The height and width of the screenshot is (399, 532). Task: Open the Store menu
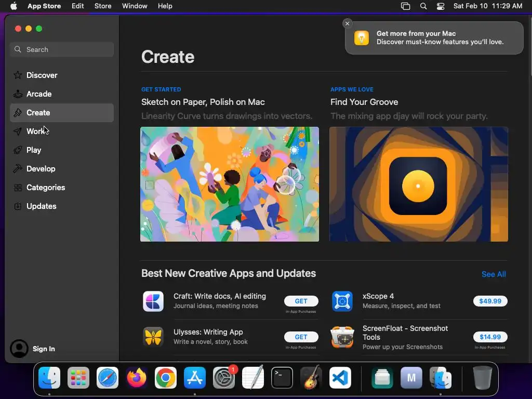[x=103, y=6]
